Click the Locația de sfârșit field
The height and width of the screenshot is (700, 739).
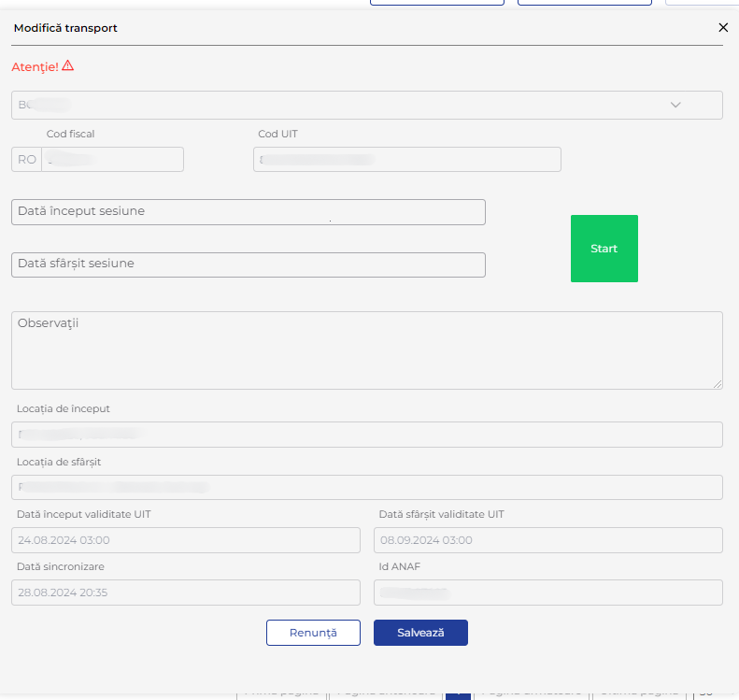(366, 488)
